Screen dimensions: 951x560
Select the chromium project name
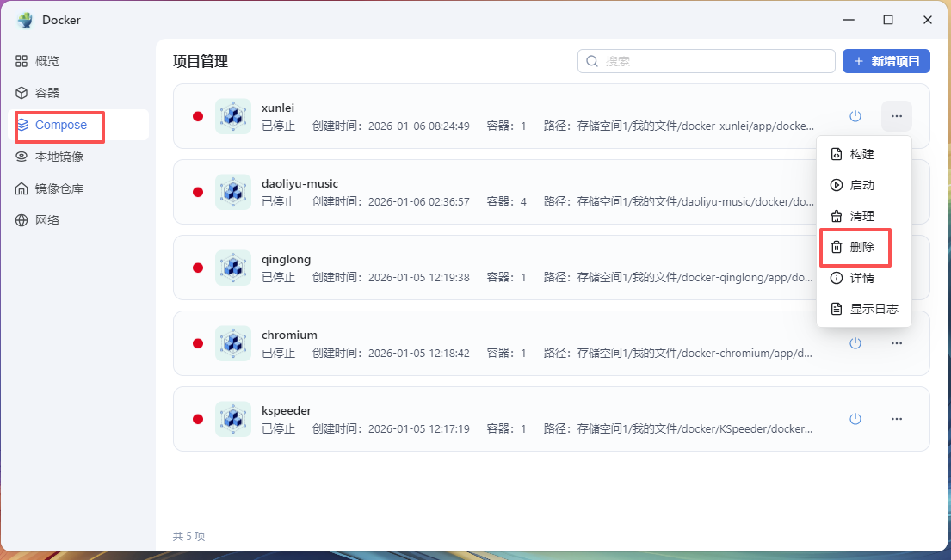289,335
